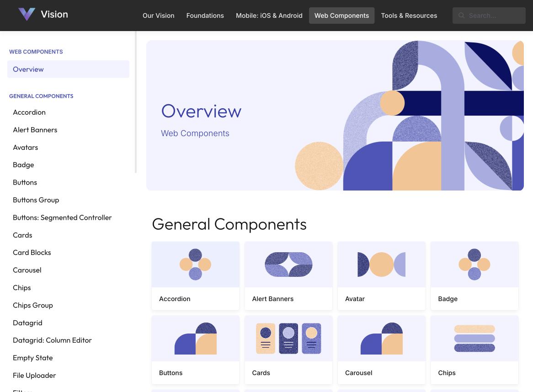Screen dimensions: 533x392
Task: Open the Accordion card illustration
Action: 195,265
